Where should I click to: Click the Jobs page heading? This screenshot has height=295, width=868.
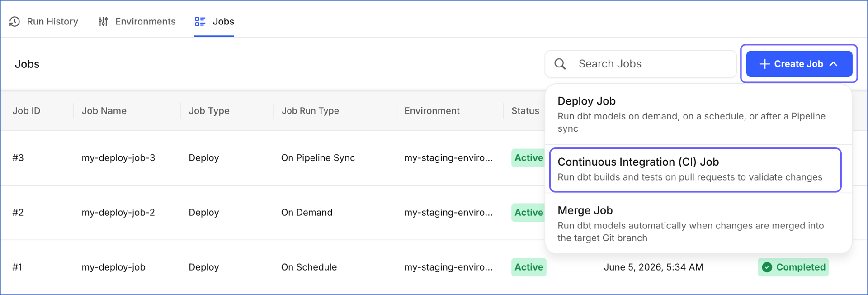click(27, 64)
